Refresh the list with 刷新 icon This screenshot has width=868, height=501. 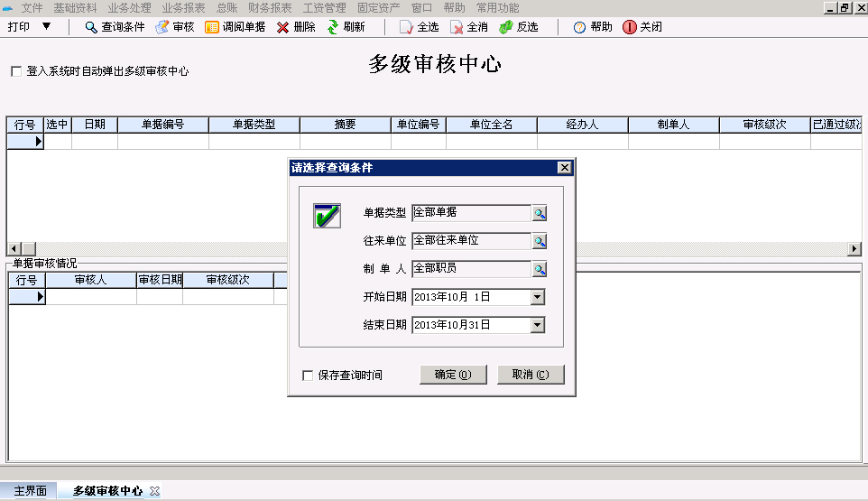coord(333,27)
